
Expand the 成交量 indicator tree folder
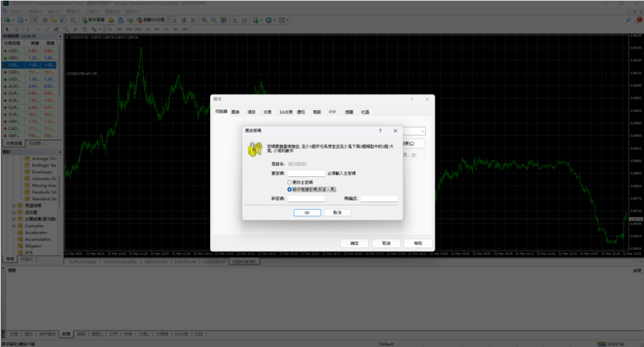point(14,212)
